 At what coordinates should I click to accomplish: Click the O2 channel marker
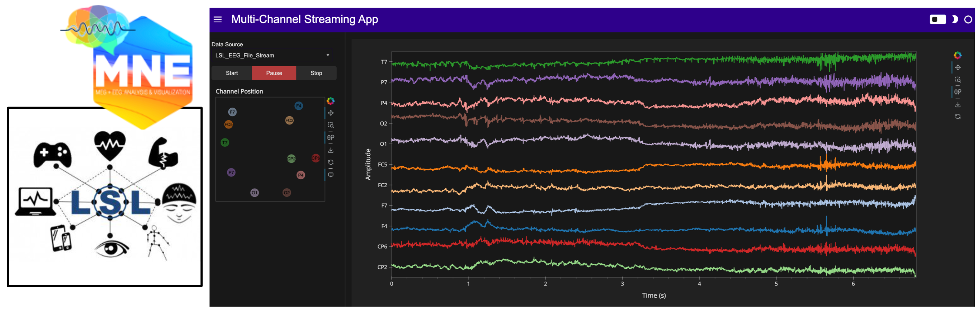tap(286, 193)
